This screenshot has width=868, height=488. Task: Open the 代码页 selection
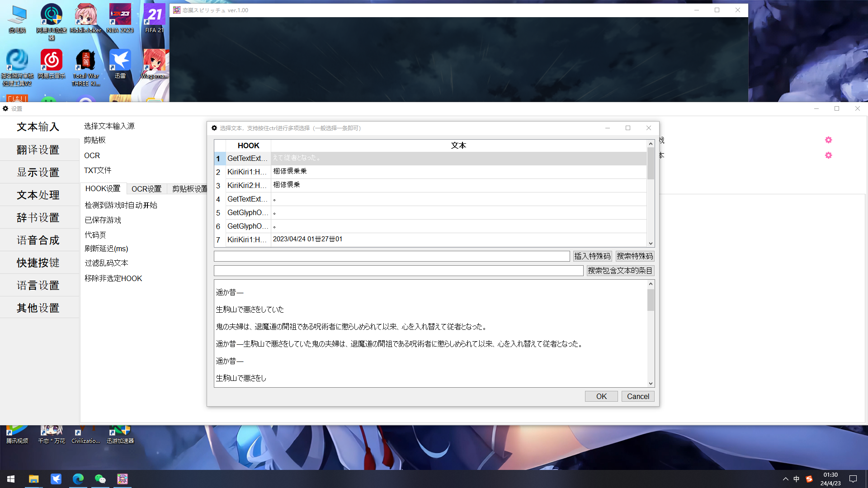click(95, 235)
